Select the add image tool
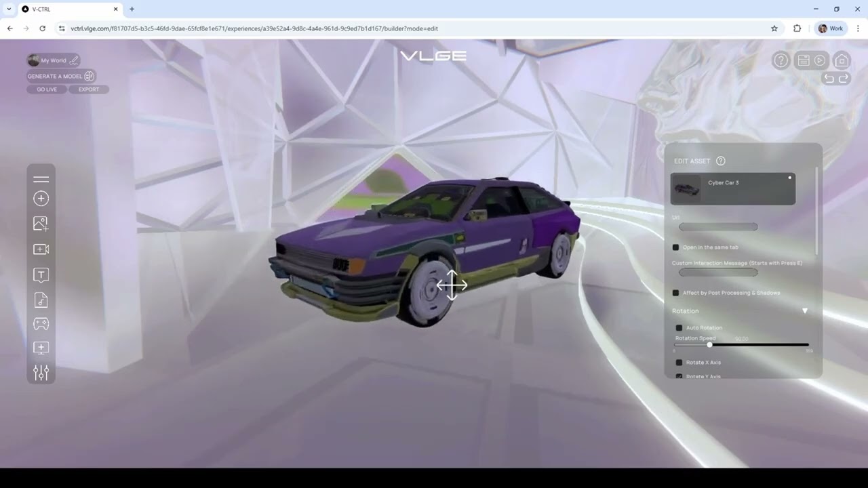Screen dimensions: 868x488 (41, 224)
